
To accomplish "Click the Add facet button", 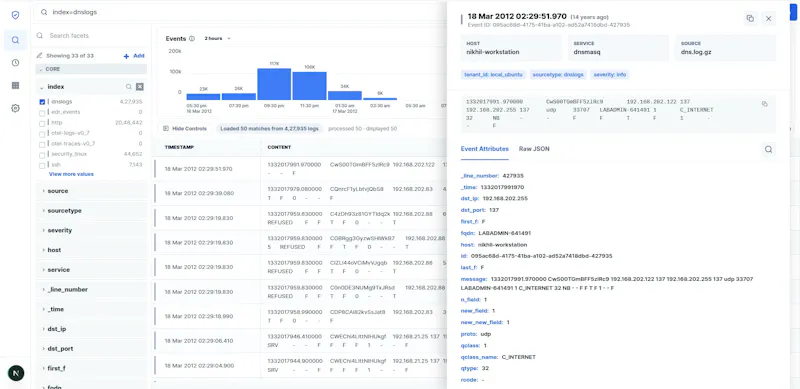I will pos(134,56).
